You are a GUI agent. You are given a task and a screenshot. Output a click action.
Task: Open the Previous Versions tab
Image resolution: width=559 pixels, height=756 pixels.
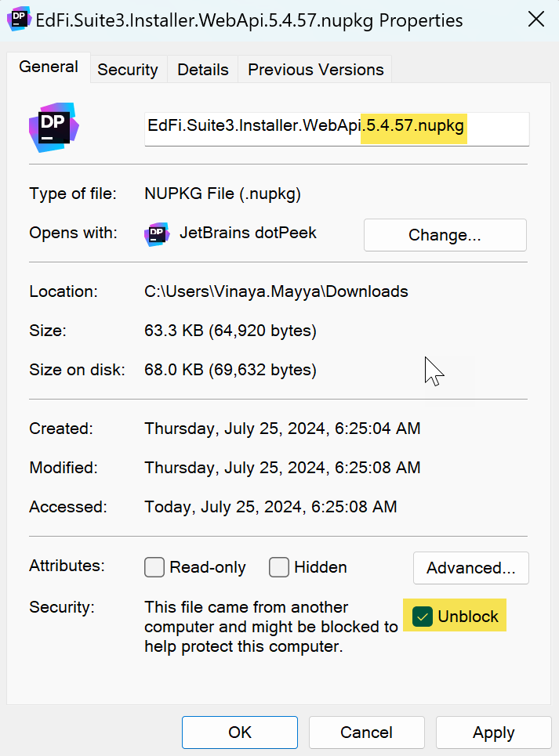[x=315, y=70]
